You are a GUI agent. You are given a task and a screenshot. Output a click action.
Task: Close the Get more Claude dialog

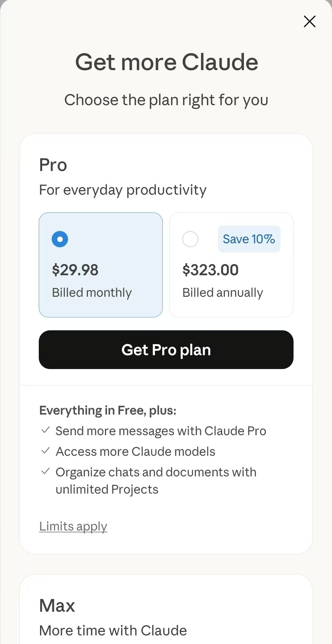tap(310, 22)
